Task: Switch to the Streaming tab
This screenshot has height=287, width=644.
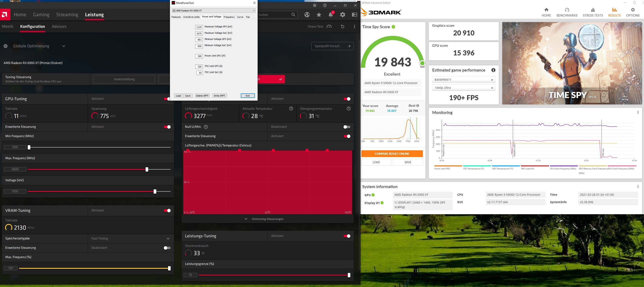Action: (x=67, y=14)
